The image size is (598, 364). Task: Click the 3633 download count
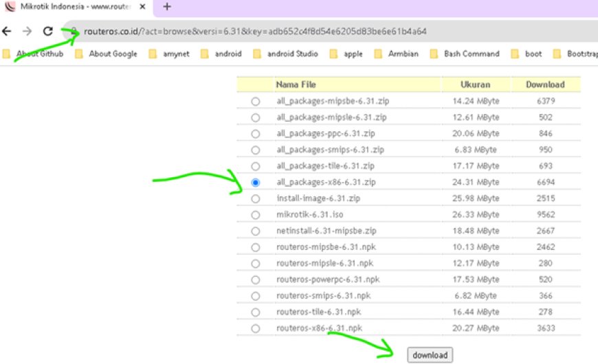point(546,328)
